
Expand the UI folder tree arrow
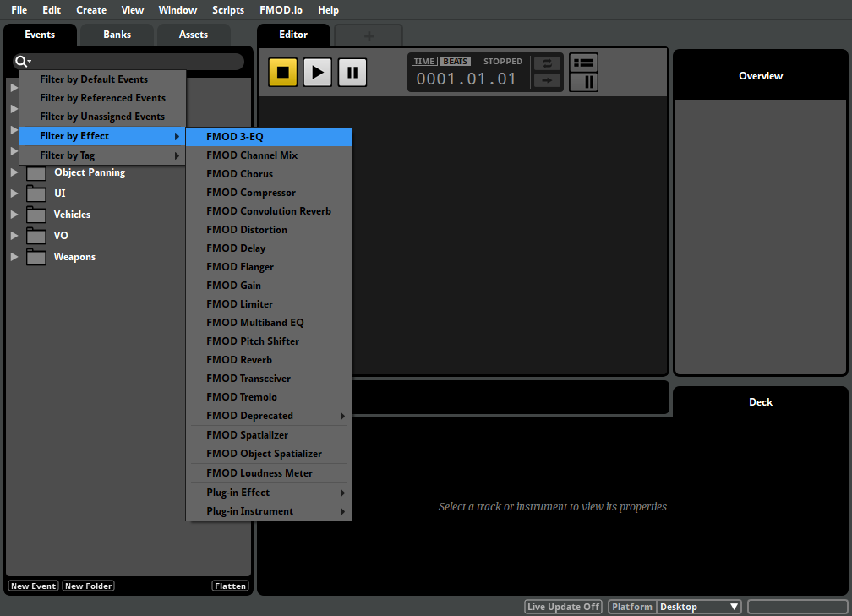pos(14,193)
